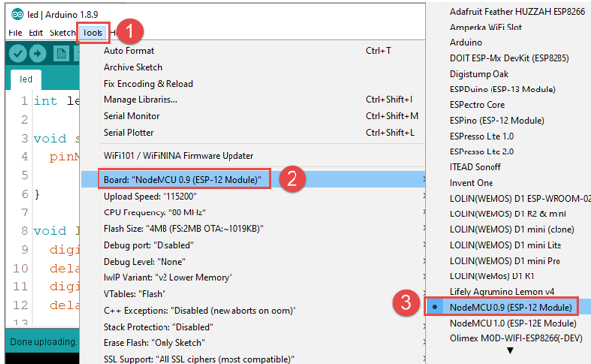591x364 pixels.
Task: Click the New sketch document icon
Action: pos(61,54)
